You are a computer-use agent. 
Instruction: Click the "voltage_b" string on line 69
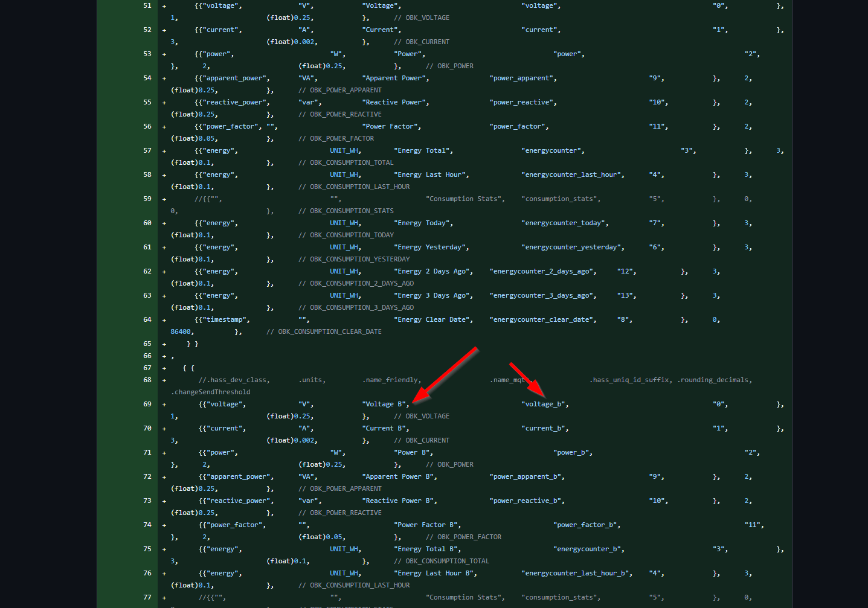point(544,404)
